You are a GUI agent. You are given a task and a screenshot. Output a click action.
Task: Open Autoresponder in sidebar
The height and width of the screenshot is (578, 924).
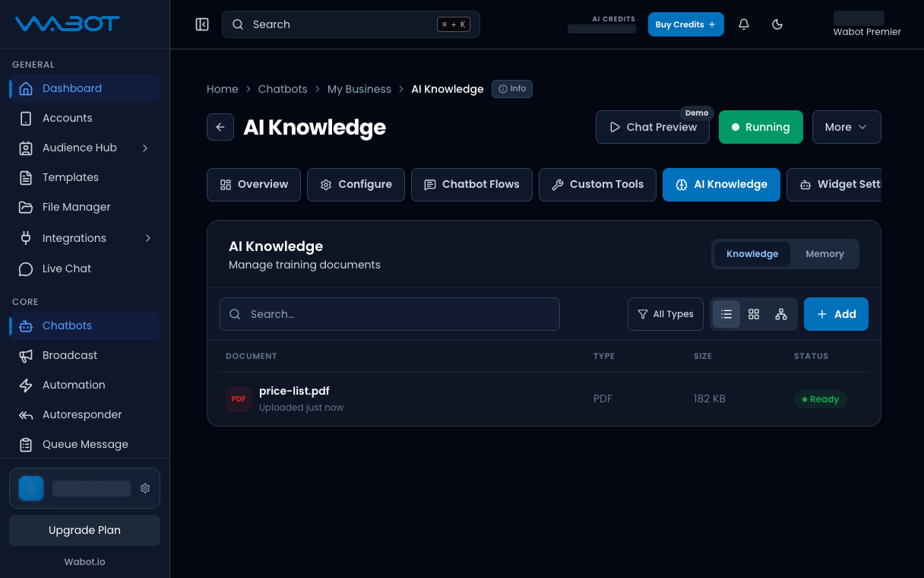[84, 414]
